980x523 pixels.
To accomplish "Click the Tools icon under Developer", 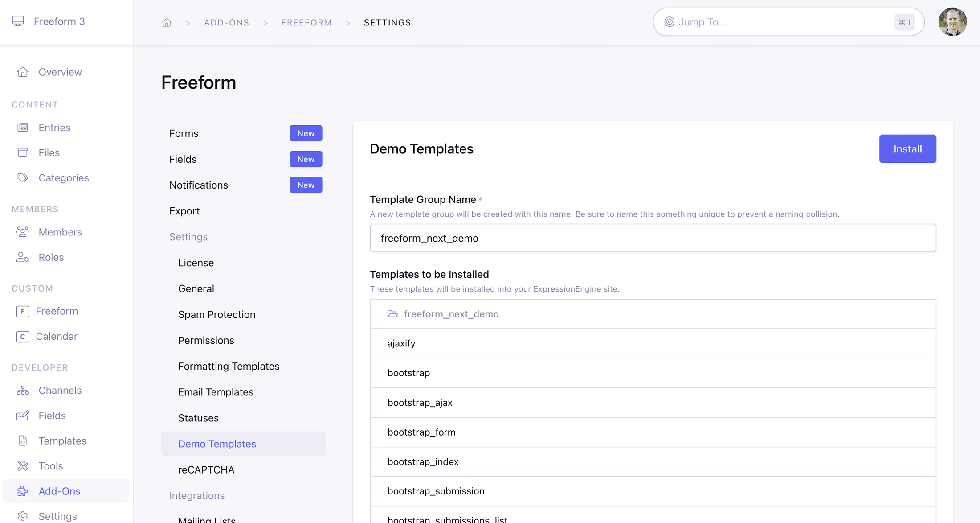I will (23, 465).
